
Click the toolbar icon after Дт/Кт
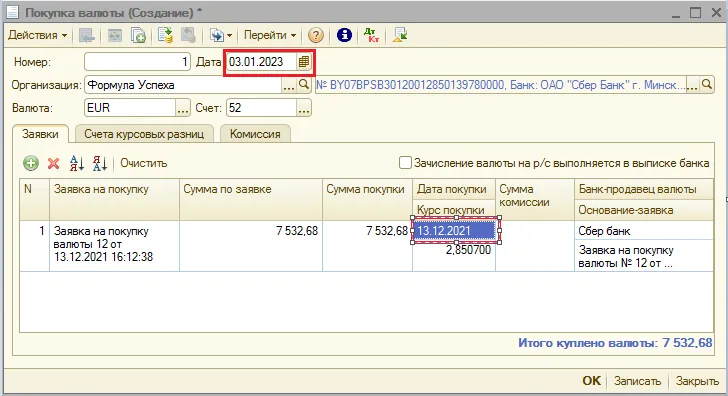click(400, 35)
